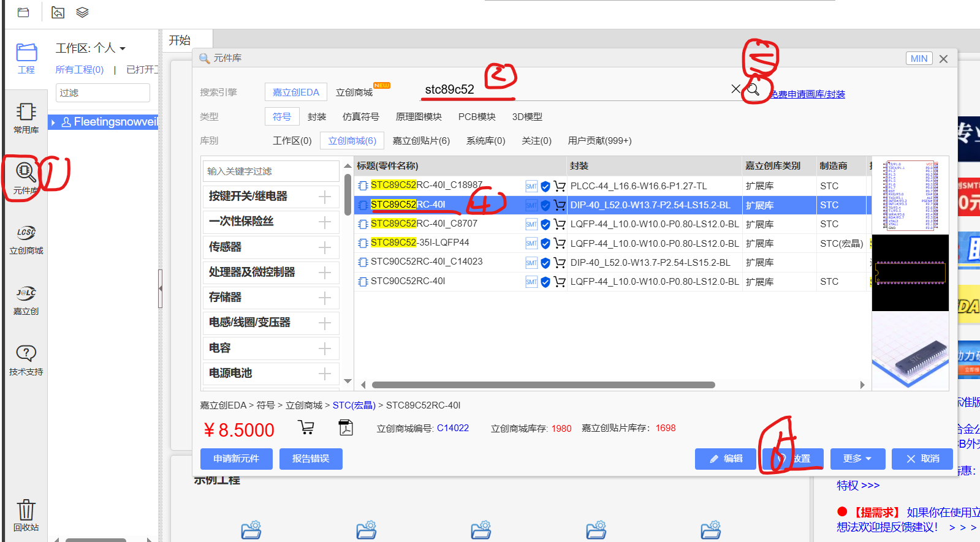
Task: Open the 元件库 library sidebar icon
Action: click(x=25, y=178)
